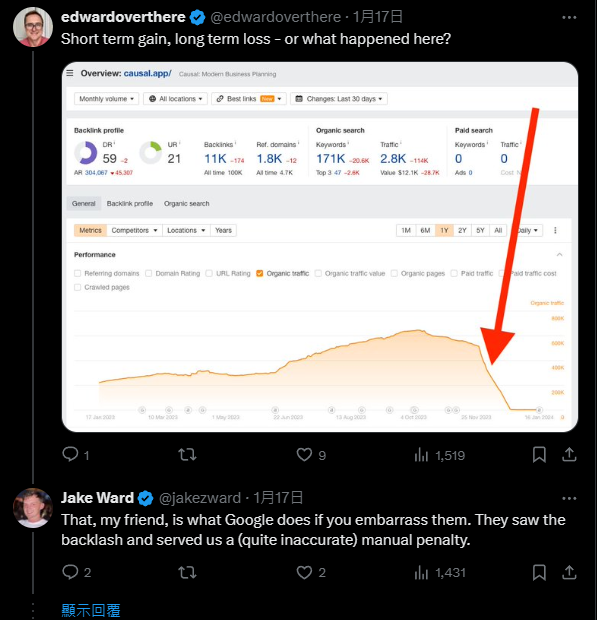The height and width of the screenshot is (620, 597).
Task: Reply to edwardoverthere's tweet
Action: 70,454
